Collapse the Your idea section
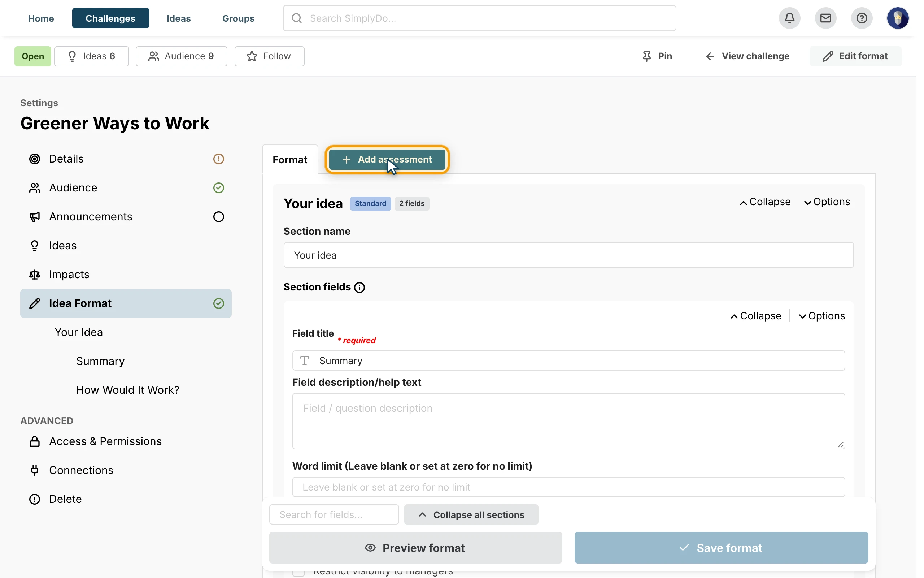The width and height of the screenshot is (924, 578). pyautogui.click(x=765, y=202)
